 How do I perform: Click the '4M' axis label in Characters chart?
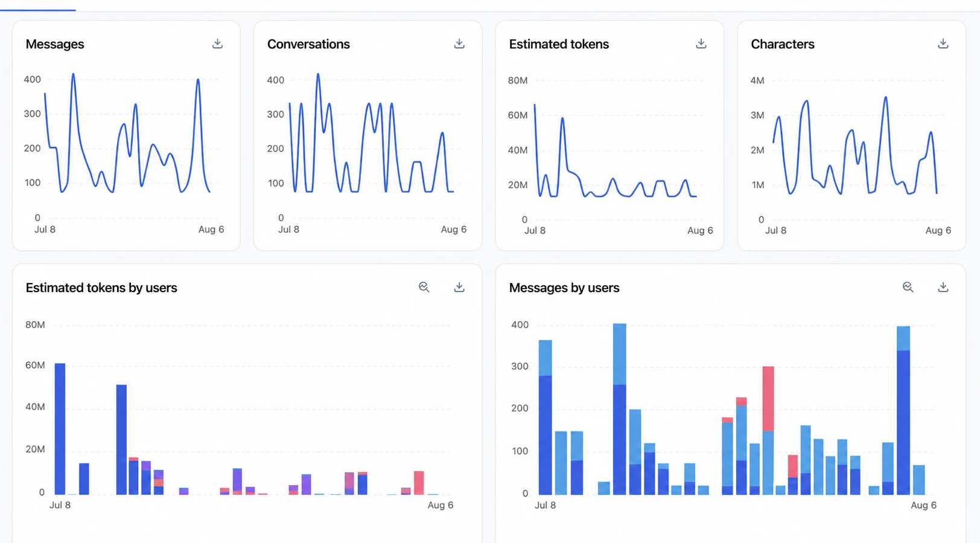pos(757,80)
